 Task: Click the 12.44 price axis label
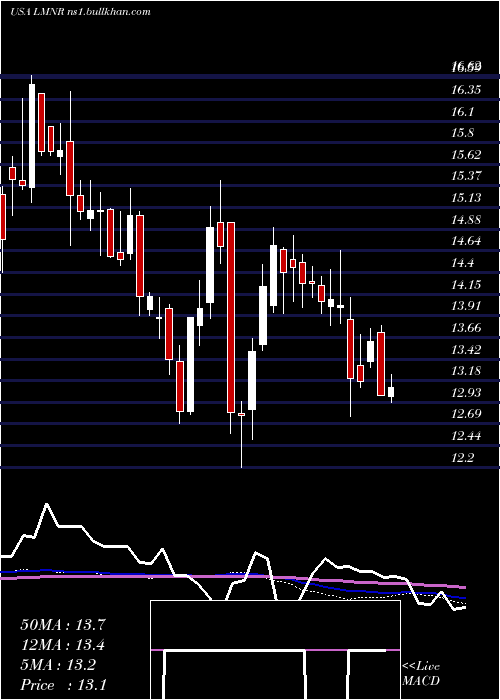click(466, 436)
